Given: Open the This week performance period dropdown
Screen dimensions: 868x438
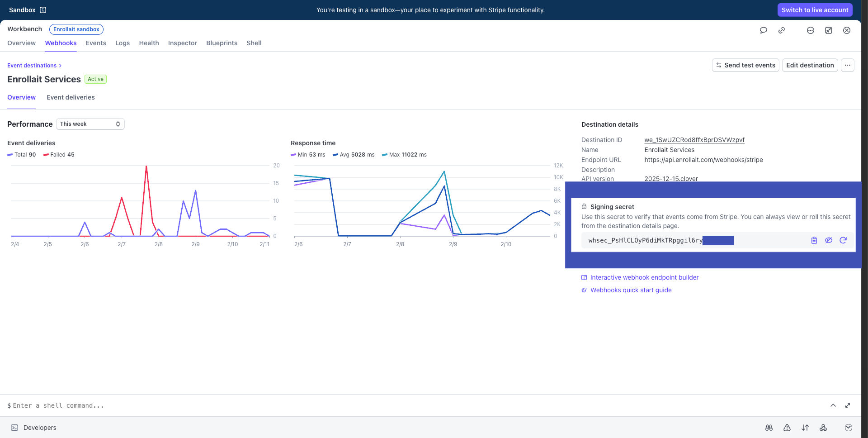Looking at the screenshot, I should click(90, 124).
